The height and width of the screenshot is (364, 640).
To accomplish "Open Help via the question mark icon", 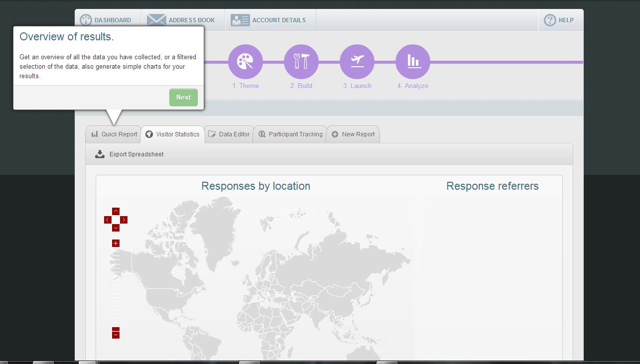I will pyautogui.click(x=550, y=20).
